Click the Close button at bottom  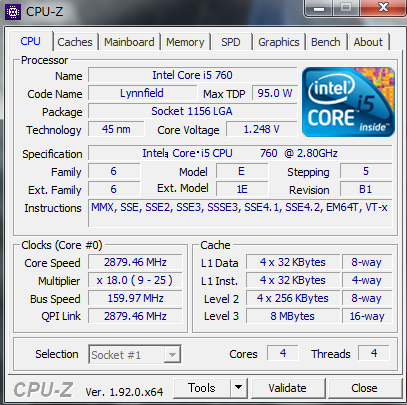364,388
